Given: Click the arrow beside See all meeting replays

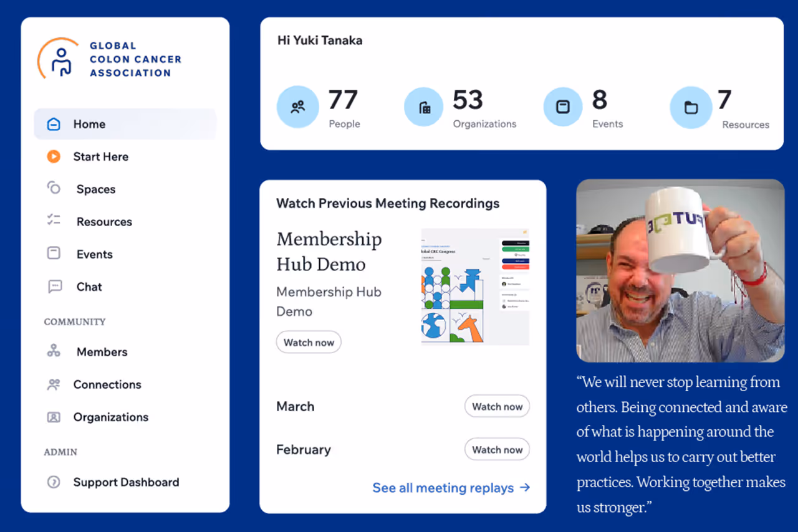Looking at the screenshot, I should [525, 488].
